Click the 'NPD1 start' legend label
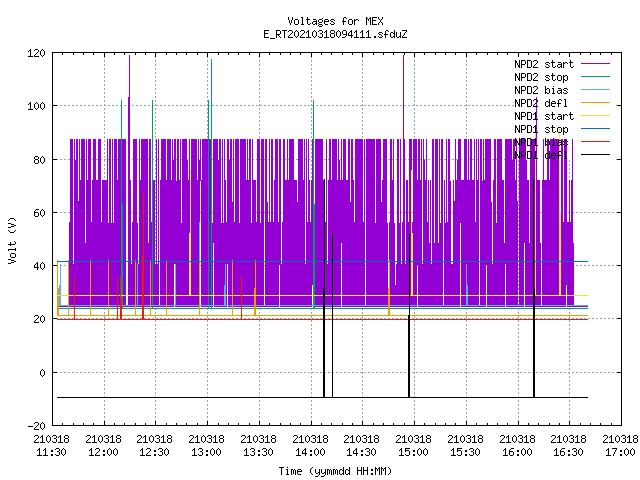Image resolution: width=640 pixels, height=480 pixels. click(x=544, y=116)
